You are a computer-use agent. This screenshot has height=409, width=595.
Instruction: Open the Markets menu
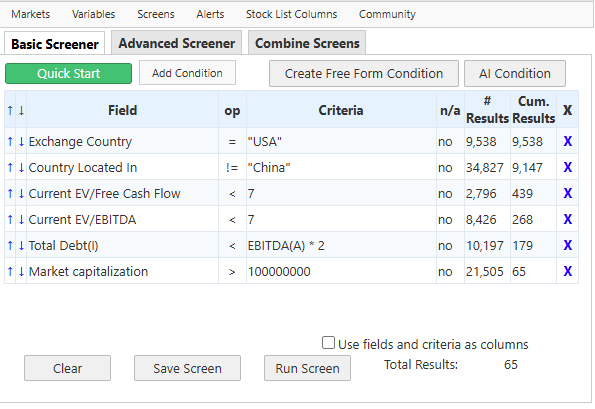coord(30,14)
